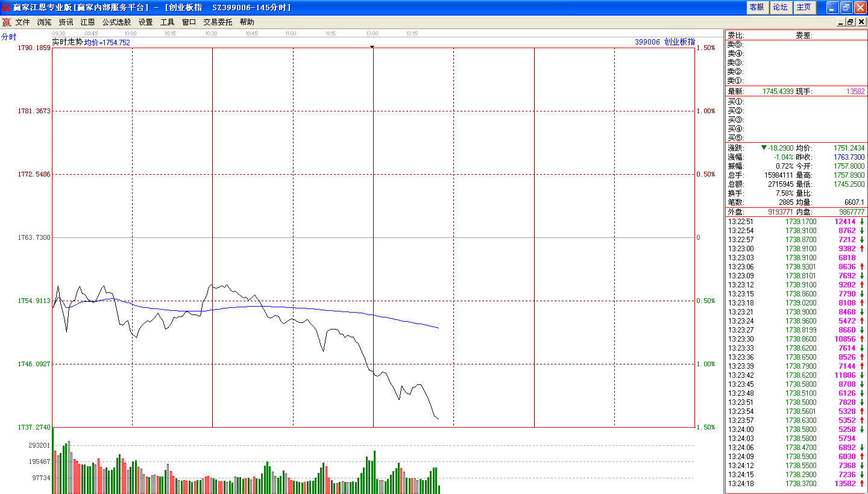This screenshot has height=494, width=868.
Task: Open the 帮助 menu
Action: tap(247, 22)
